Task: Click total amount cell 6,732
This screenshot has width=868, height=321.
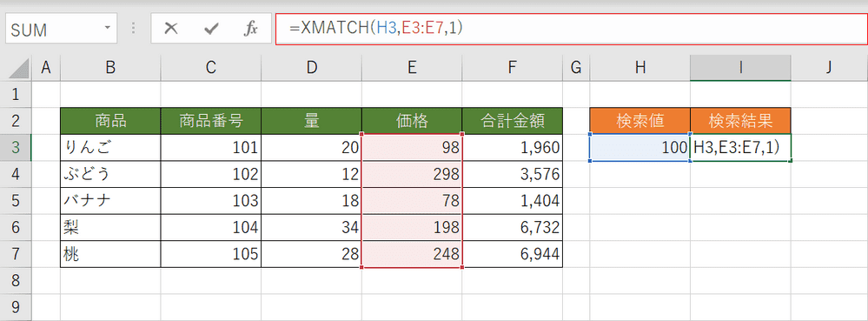Action: (513, 227)
